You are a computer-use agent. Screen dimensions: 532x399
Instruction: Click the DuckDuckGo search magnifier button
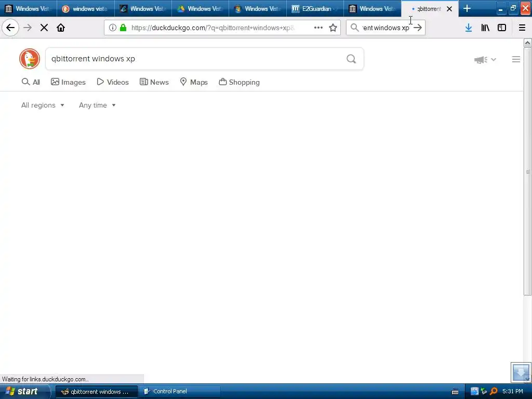[x=351, y=59]
